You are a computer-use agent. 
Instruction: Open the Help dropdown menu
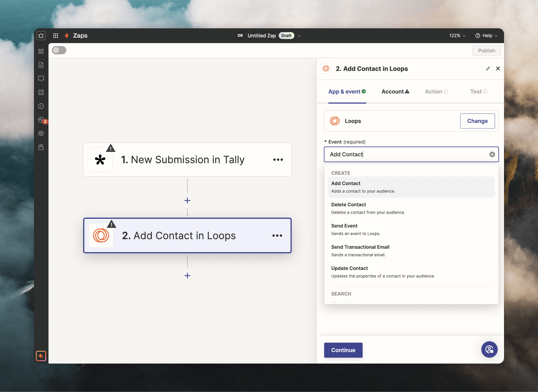point(486,36)
